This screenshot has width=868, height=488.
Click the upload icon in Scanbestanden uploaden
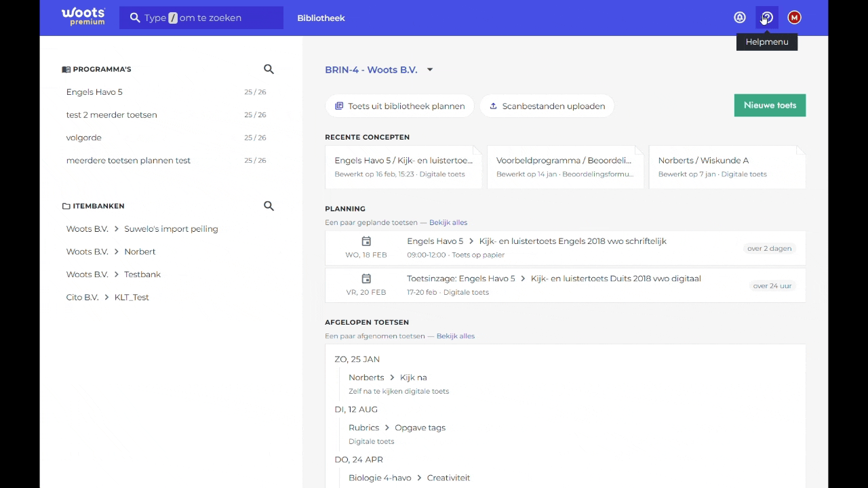[x=493, y=106]
